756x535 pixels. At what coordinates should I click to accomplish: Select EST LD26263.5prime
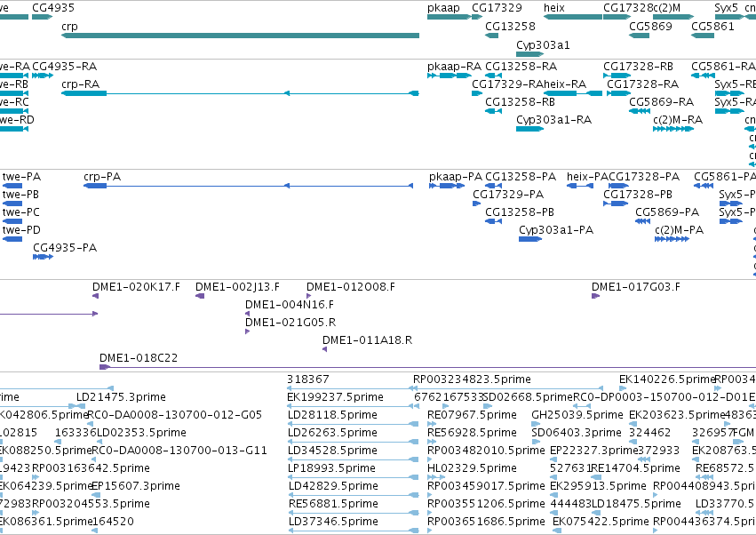coord(353,442)
